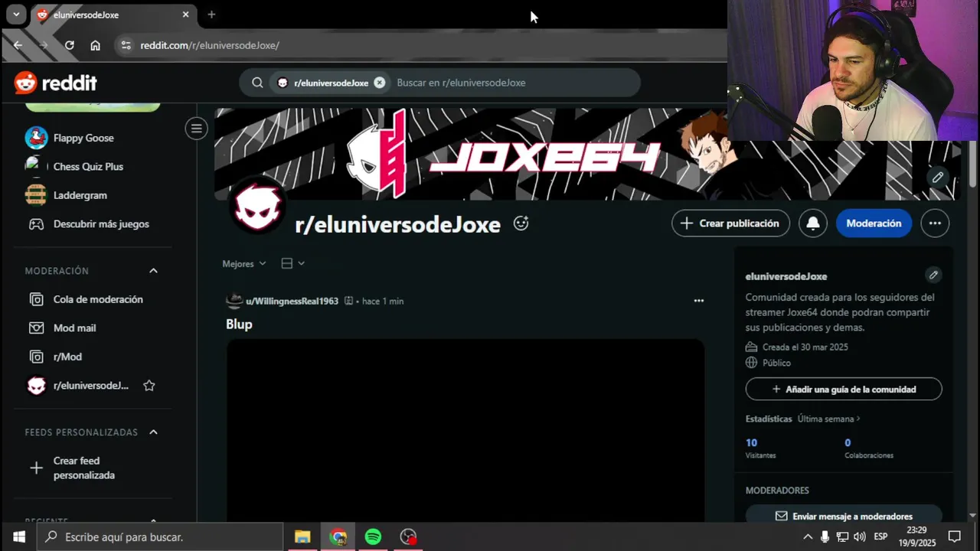Open Mejores sort dropdown

point(244,263)
